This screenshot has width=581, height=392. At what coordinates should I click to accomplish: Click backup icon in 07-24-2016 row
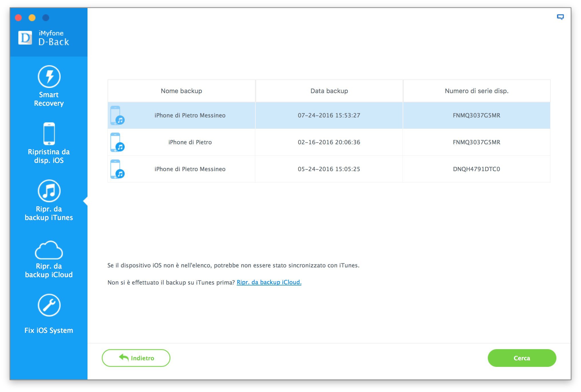tap(117, 115)
